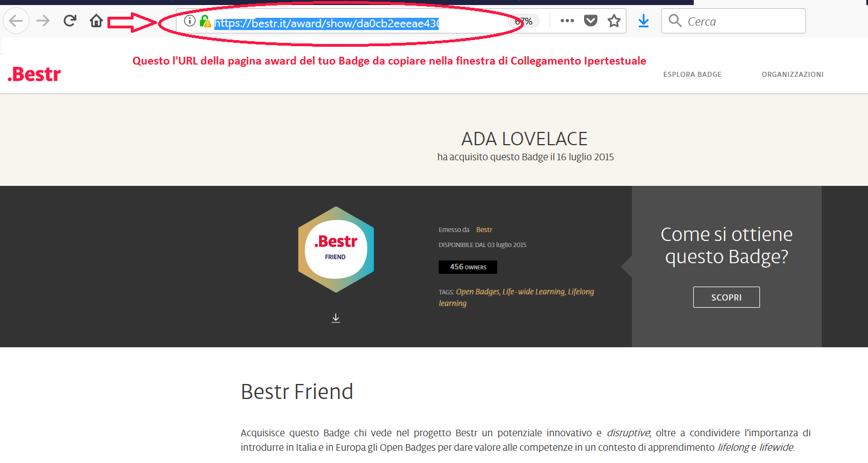The width and height of the screenshot is (868, 463).
Task: Click the 456 OWNERS button
Action: [x=468, y=267]
